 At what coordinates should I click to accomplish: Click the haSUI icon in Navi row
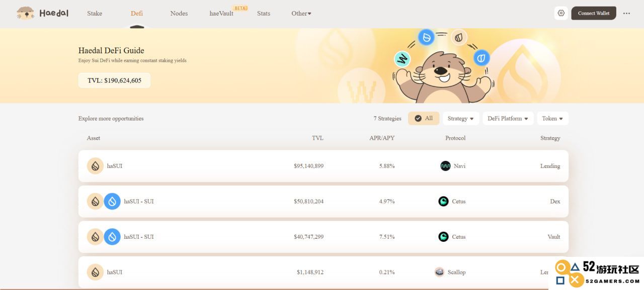pos(95,166)
